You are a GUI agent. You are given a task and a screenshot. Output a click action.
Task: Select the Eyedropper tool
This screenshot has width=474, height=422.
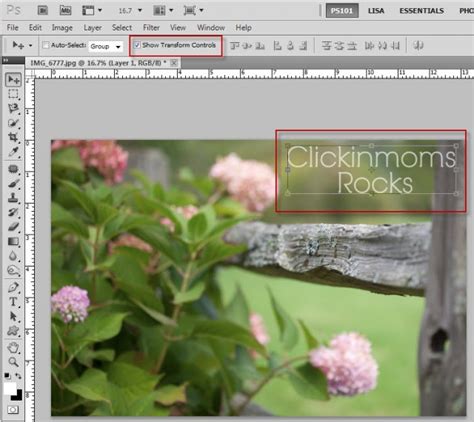coord(13,152)
